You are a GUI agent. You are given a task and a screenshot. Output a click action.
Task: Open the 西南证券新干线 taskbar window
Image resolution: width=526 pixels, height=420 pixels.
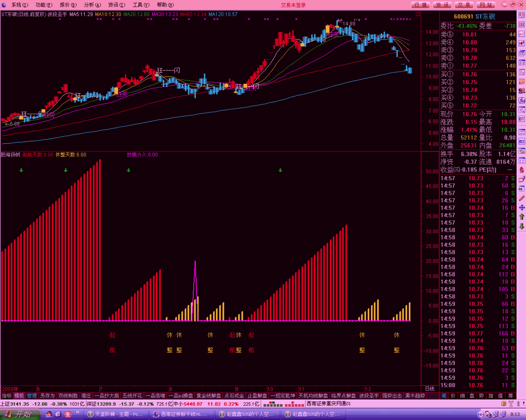[182, 414]
